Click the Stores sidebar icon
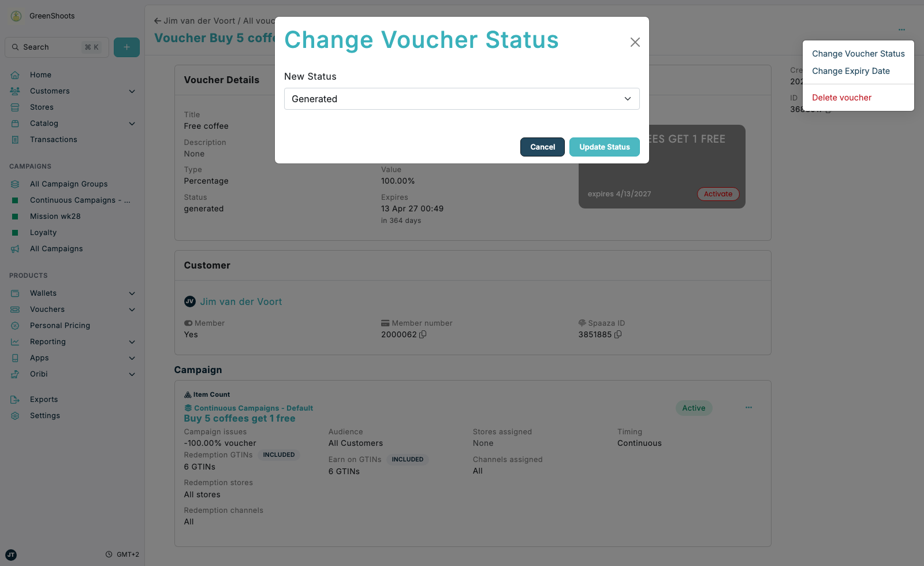Image resolution: width=924 pixels, height=566 pixels. pyautogui.click(x=15, y=107)
